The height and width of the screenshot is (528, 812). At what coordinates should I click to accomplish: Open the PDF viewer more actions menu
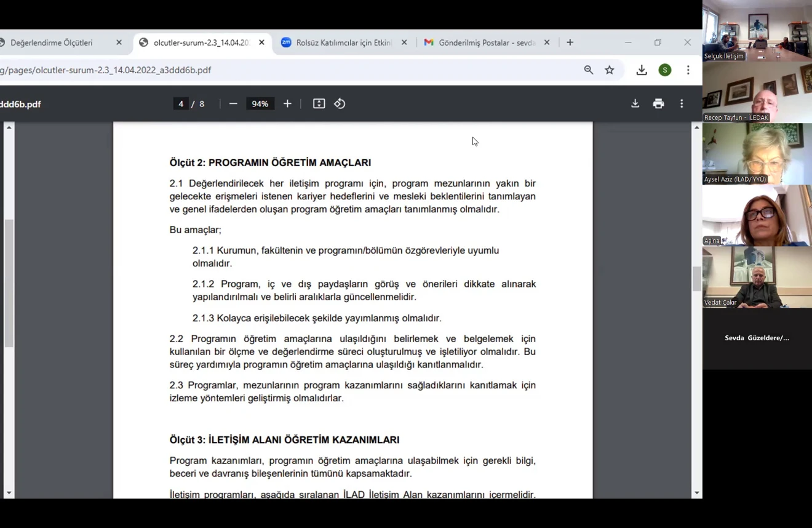click(682, 104)
